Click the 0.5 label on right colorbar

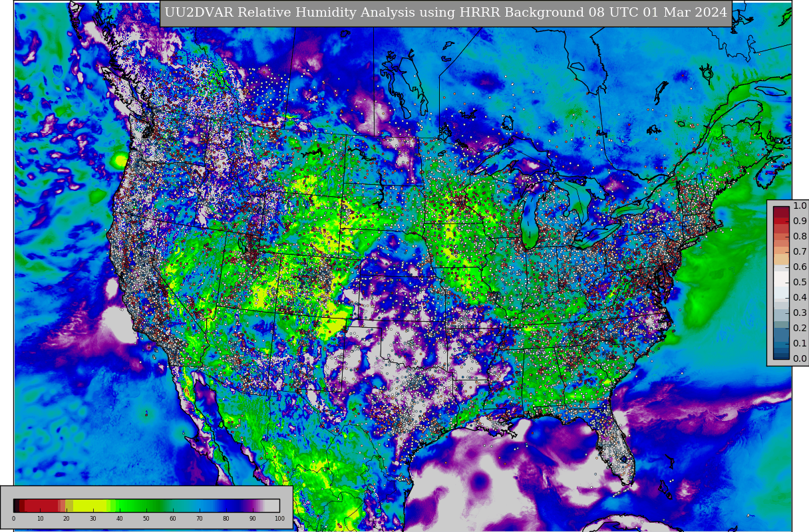(x=800, y=283)
